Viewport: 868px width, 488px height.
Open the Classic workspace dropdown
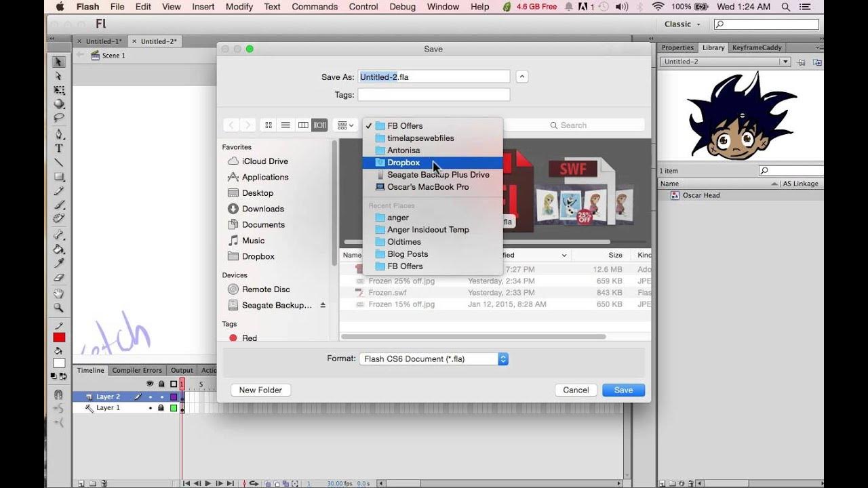(x=682, y=24)
